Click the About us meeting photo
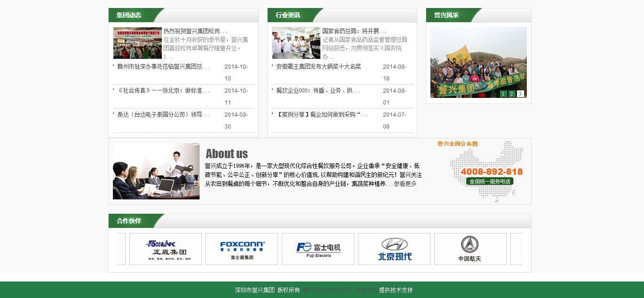The height and width of the screenshot is (298, 644). point(156,171)
